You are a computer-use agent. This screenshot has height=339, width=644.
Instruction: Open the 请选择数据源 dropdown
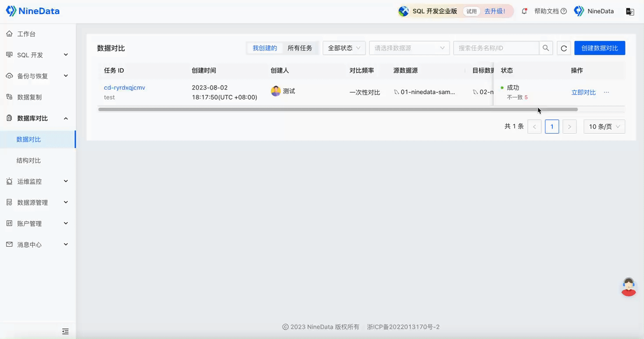click(410, 48)
